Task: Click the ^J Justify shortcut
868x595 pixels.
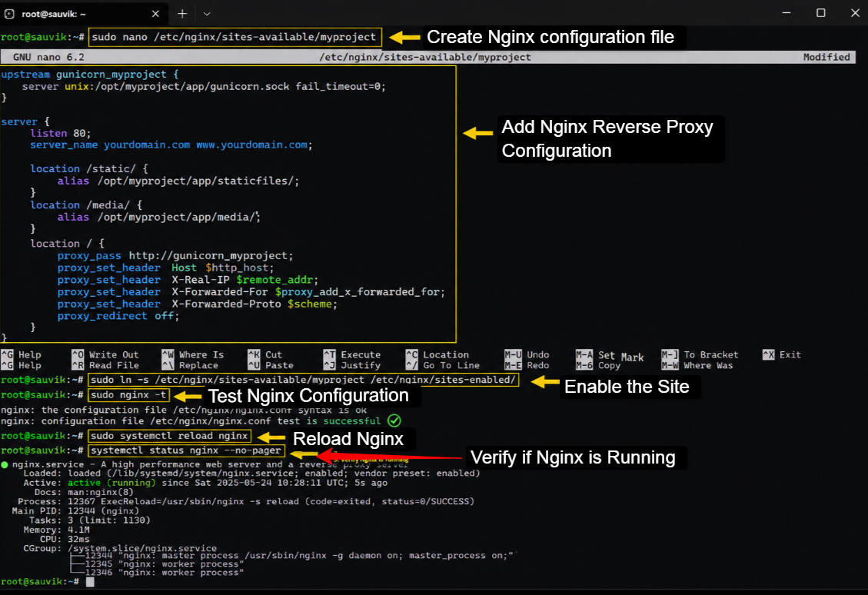Action: coord(352,365)
